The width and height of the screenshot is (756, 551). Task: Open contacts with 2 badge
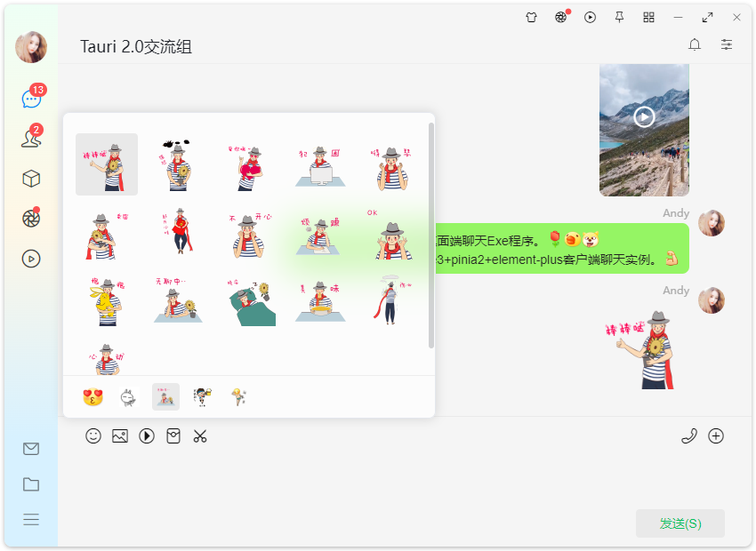[x=31, y=138]
